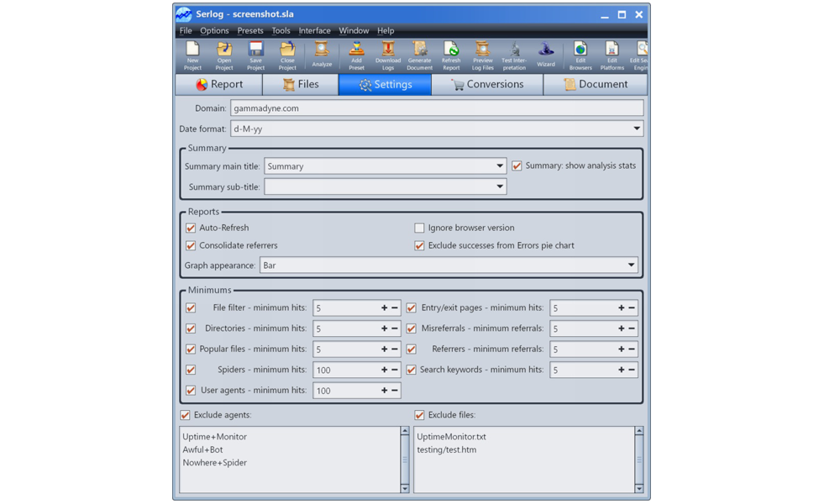Decrease Referrers minimum referrals with minus
The width and height of the screenshot is (840, 504).
pyautogui.click(x=632, y=349)
